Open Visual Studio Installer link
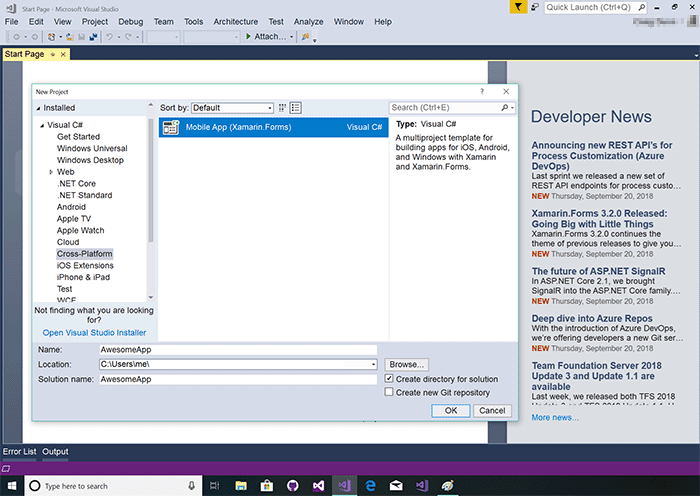Image resolution: width=700 pixels, height=496 pixels. 94,333
